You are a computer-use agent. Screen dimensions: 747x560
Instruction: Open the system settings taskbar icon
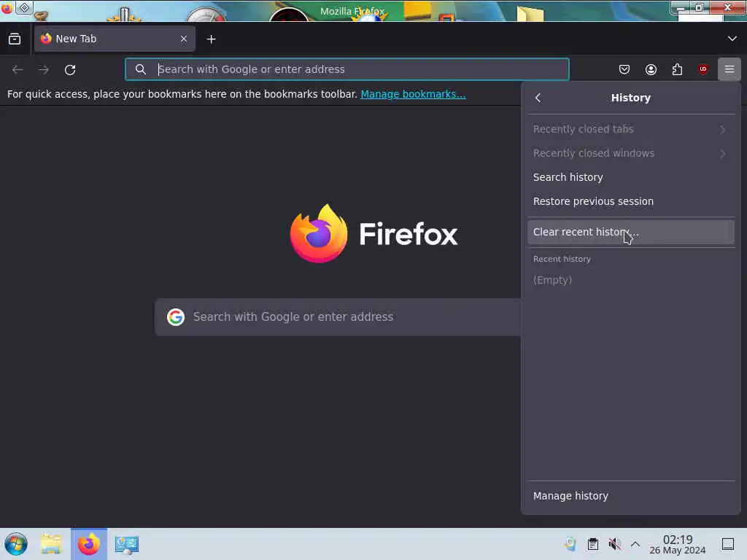click(x=127, y=544)
